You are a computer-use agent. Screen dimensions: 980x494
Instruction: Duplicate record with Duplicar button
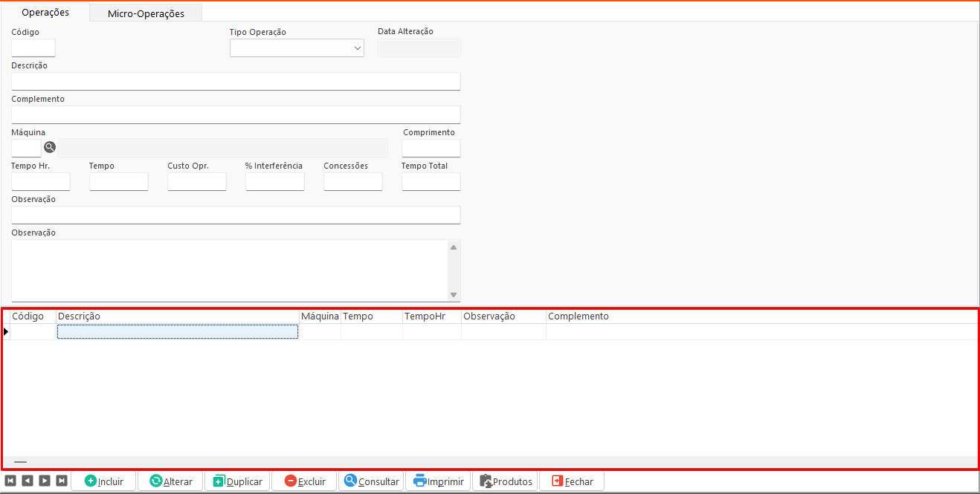[237, 481]
